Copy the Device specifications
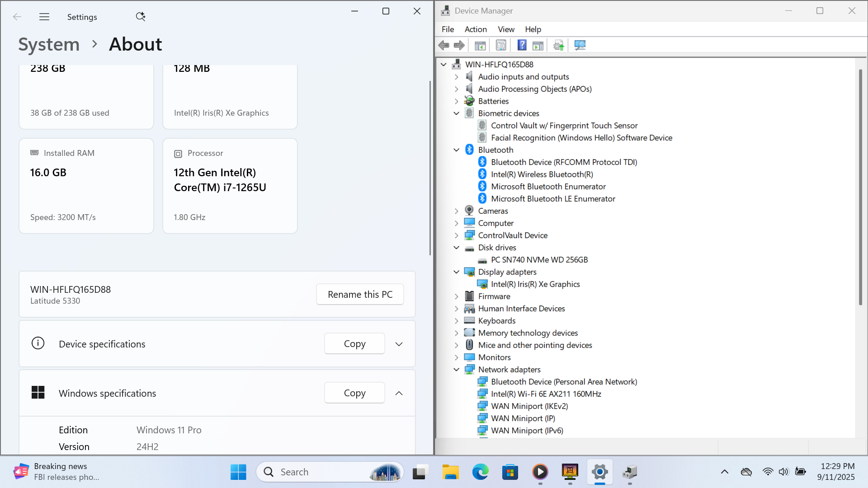The width and height of the screenshot is (868, 488). coord(354,344)
